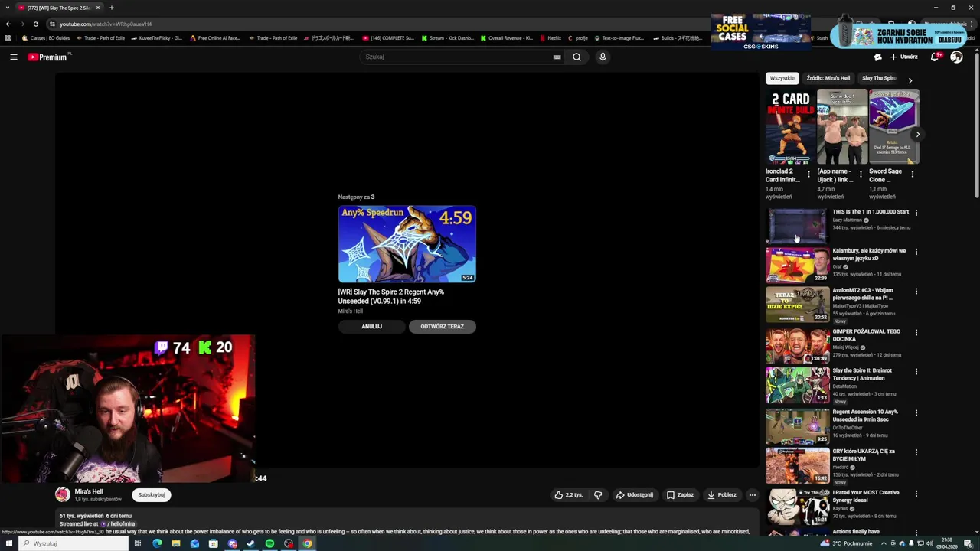Viewport: 980px width, 551px height.
Task: Open the Stream - Kick Dashboard bookmark
Action: tap(447, 38)
